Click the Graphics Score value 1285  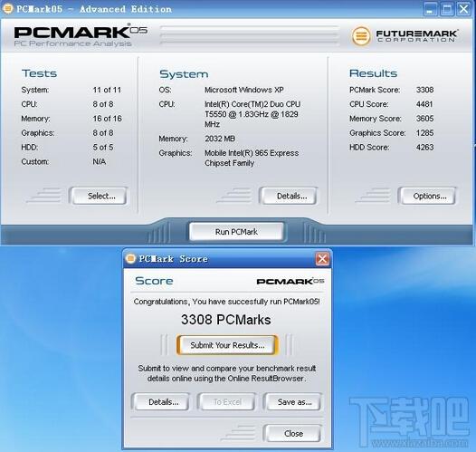[424, 133]
